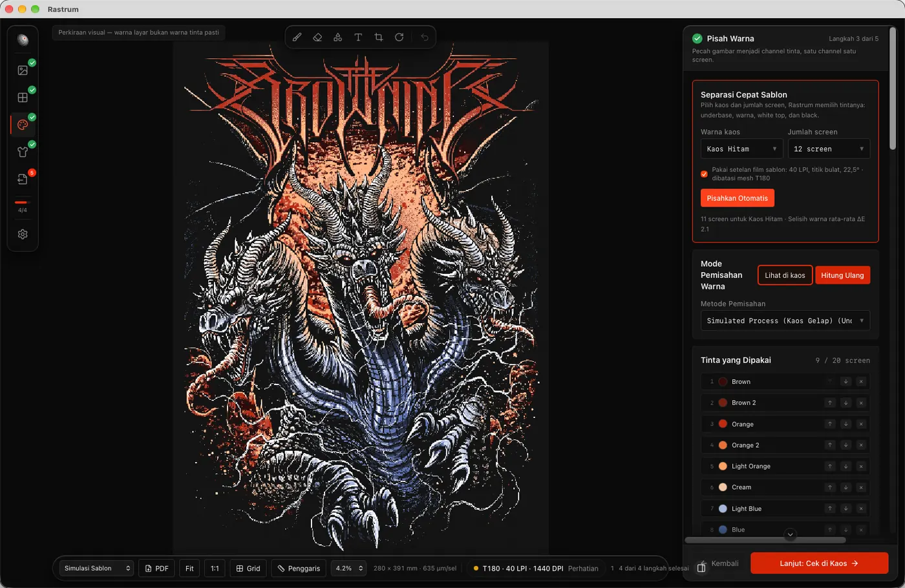The width and height of the screenshot is (905, 588).
Task: Click the Light Blue ink color swatch
Action: point(723,509)
